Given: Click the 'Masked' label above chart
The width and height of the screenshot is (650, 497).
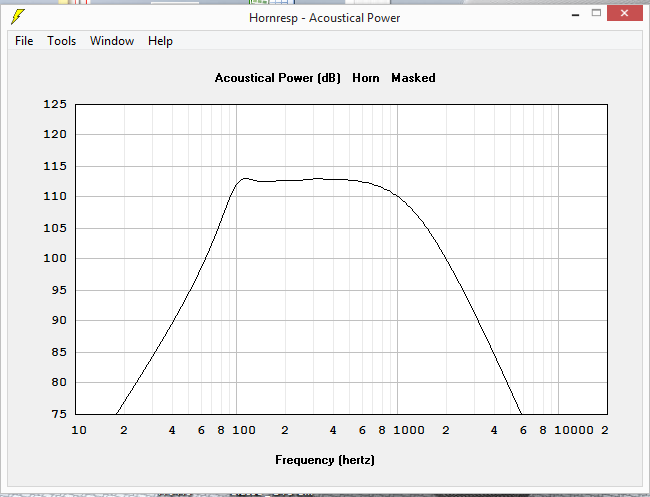Looking at the screenshot, I should (x=413, y=78).
